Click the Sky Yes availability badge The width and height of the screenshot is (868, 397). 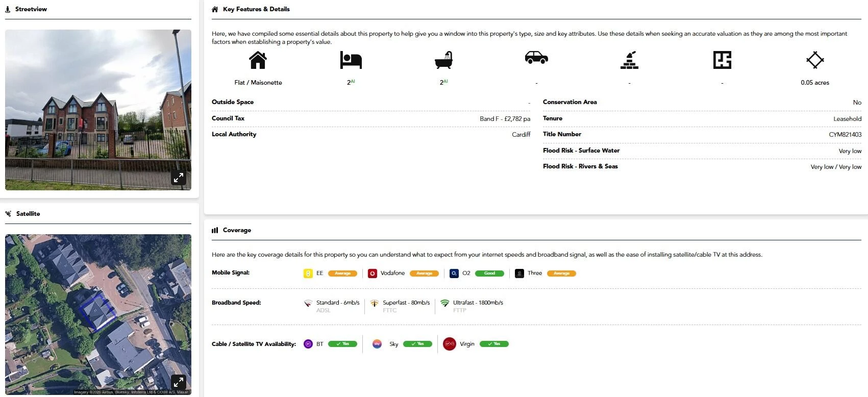tap(417, 344)
